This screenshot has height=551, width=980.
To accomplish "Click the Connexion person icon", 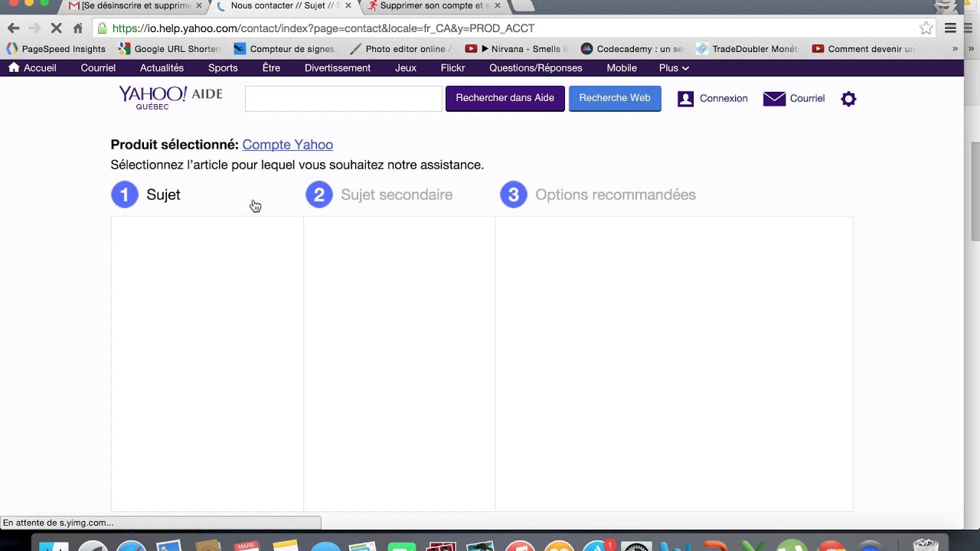I will pos(685,99).
